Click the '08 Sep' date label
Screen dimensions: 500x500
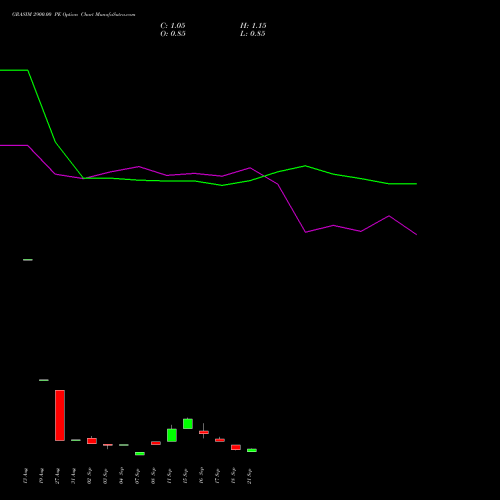tap(154, 476)
